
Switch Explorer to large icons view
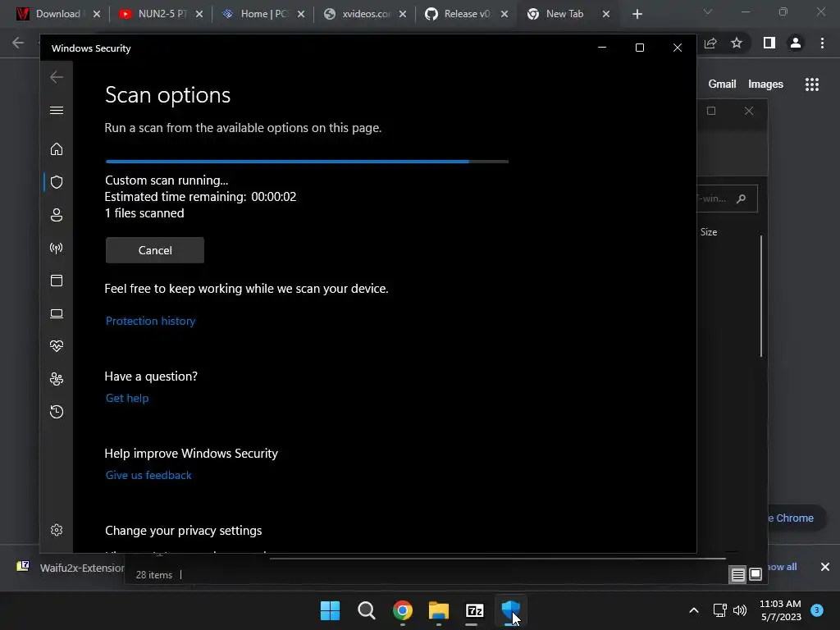756,575
